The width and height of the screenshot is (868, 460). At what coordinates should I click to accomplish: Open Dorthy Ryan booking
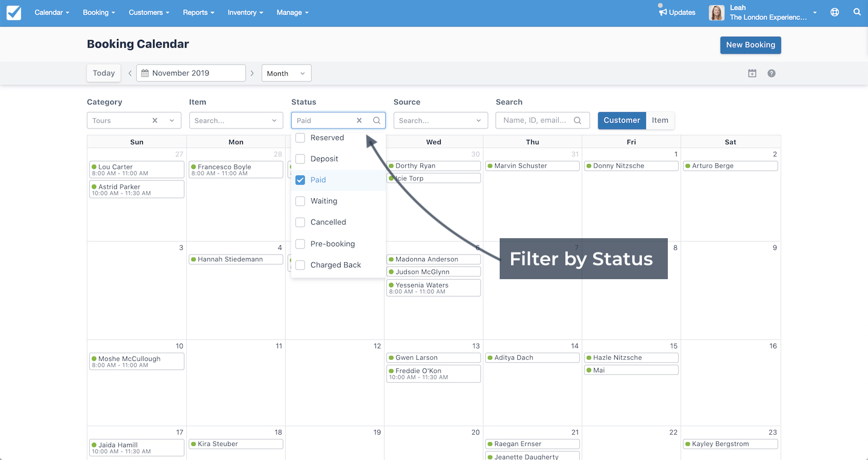point(433,166)
